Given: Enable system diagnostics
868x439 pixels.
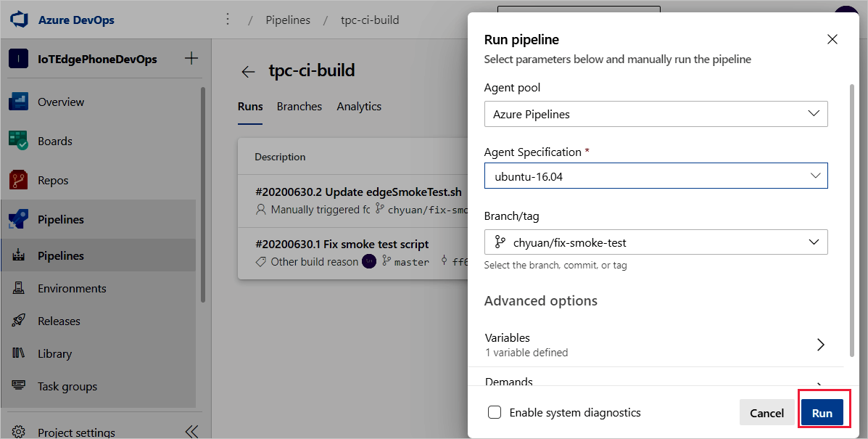Looking at the screenshot, I should point(495,412).
